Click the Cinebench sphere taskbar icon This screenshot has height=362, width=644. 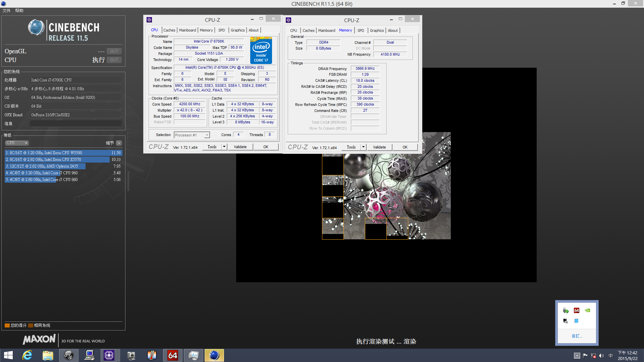[214, 355]
